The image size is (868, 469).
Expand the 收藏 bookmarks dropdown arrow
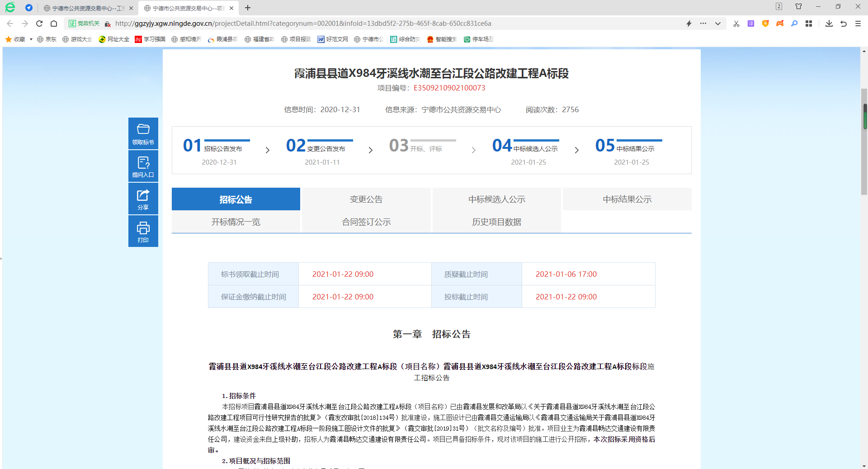tap(31, 39)
